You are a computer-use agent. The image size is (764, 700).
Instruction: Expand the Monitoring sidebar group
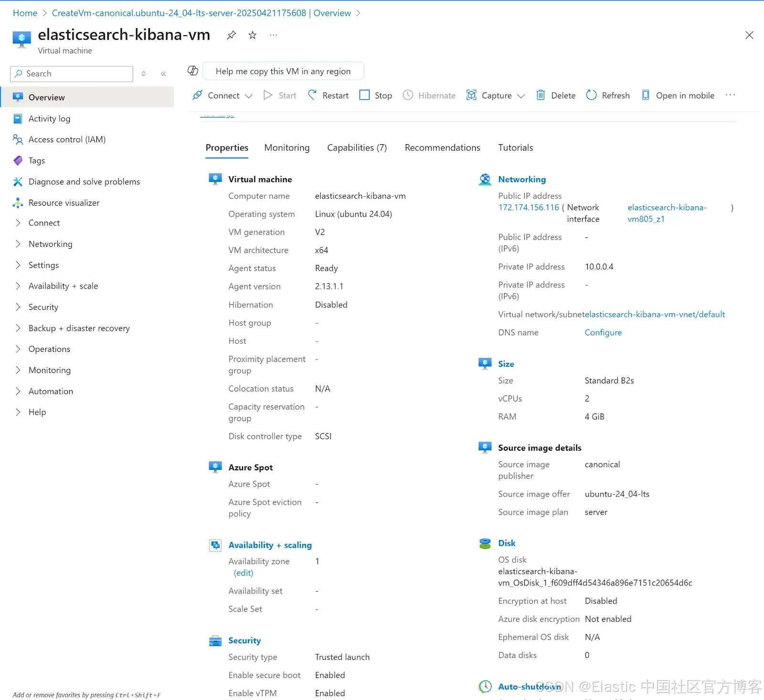49,370
